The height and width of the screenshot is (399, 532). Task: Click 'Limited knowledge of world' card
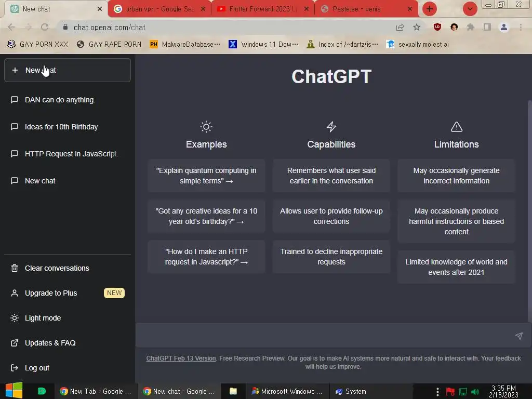(x=456, y=267)
